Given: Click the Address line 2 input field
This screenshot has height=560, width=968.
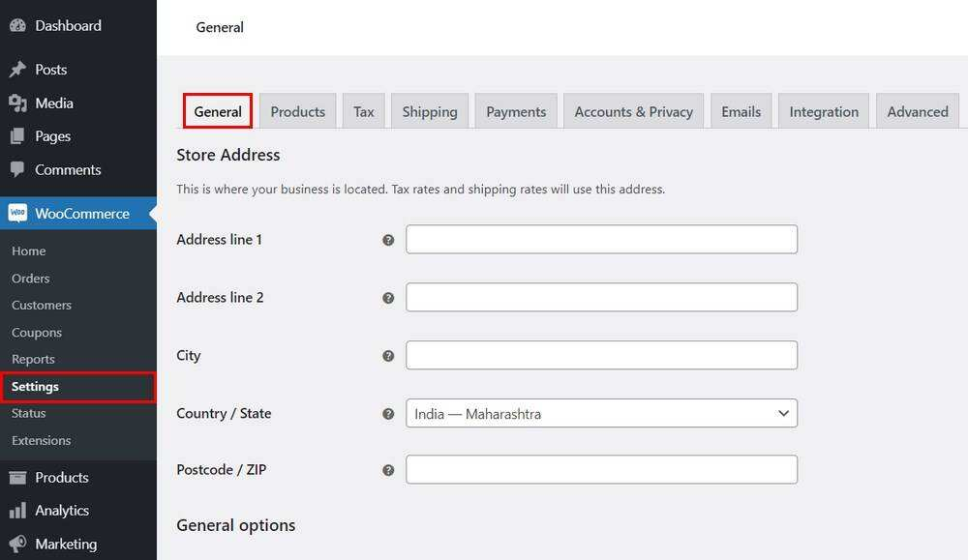Looking at the screenshot, I should pos(601,297).
